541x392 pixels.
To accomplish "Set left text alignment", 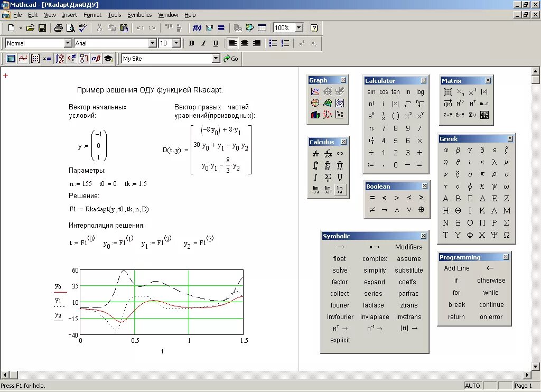I will pos(233,43).
